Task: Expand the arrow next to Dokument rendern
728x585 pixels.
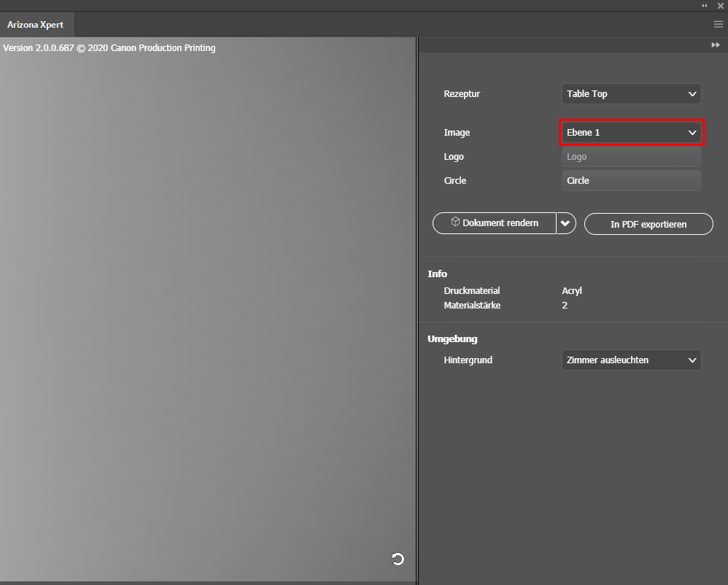Action: tap(566, 223)
